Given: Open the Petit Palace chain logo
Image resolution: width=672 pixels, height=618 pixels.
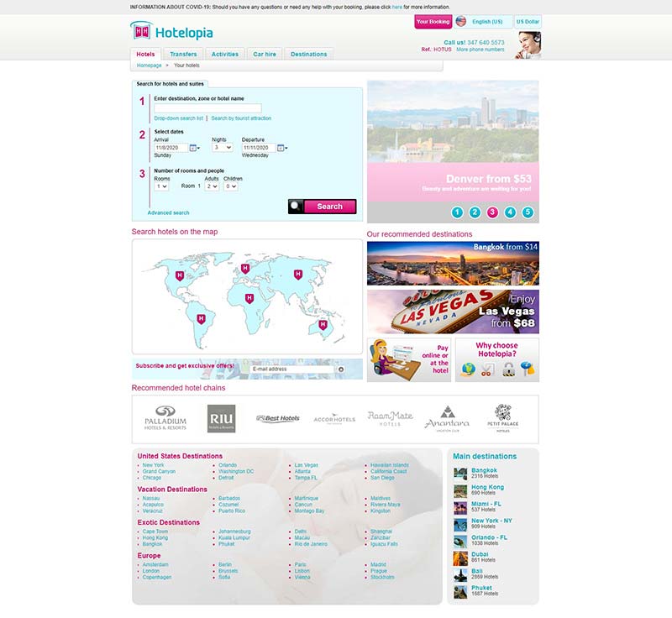Looking at the screenshot, I should (502, 418).
